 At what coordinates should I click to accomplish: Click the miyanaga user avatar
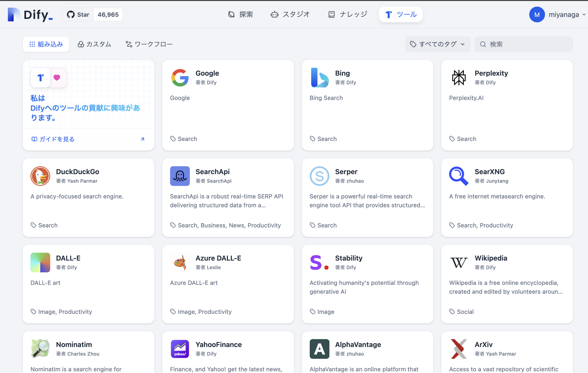tap(537, 15)
